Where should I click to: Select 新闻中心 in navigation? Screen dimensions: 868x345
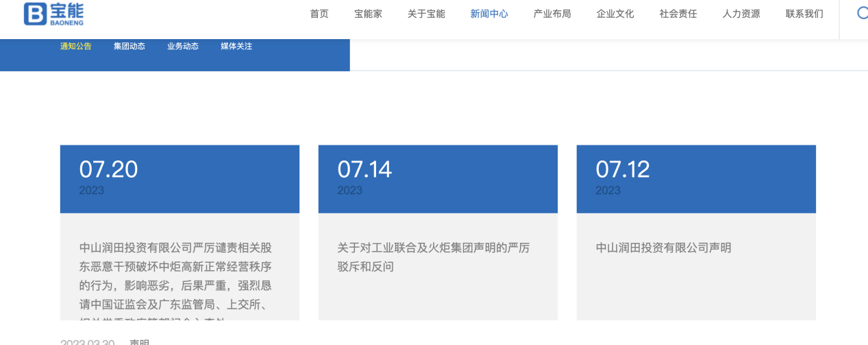(489, 14)
